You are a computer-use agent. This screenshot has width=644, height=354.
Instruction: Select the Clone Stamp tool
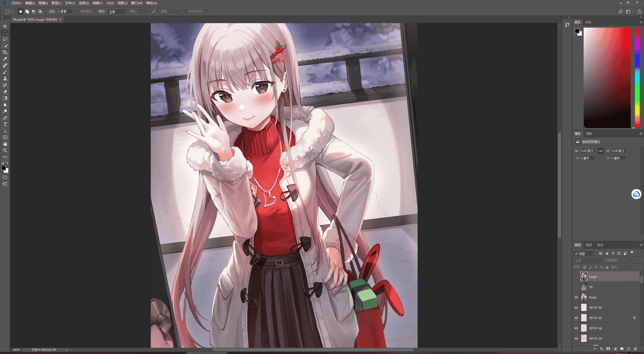click(x=5, y=78)
